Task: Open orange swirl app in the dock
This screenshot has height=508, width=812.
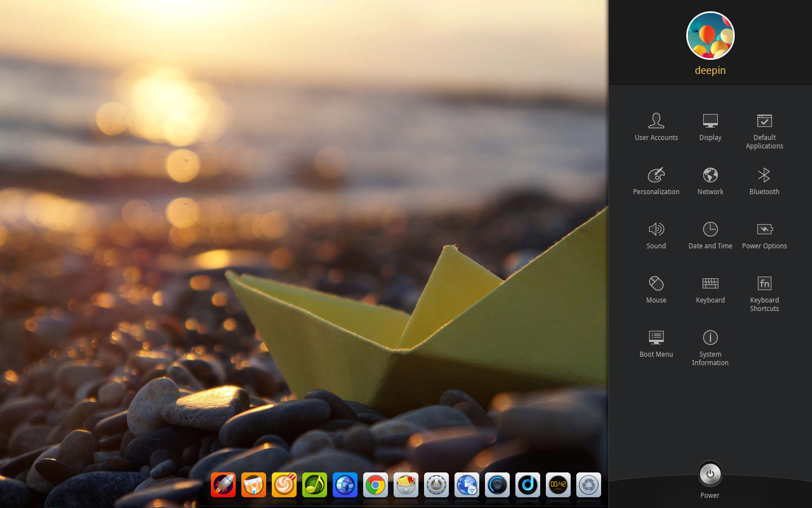Action: (284, 485)
